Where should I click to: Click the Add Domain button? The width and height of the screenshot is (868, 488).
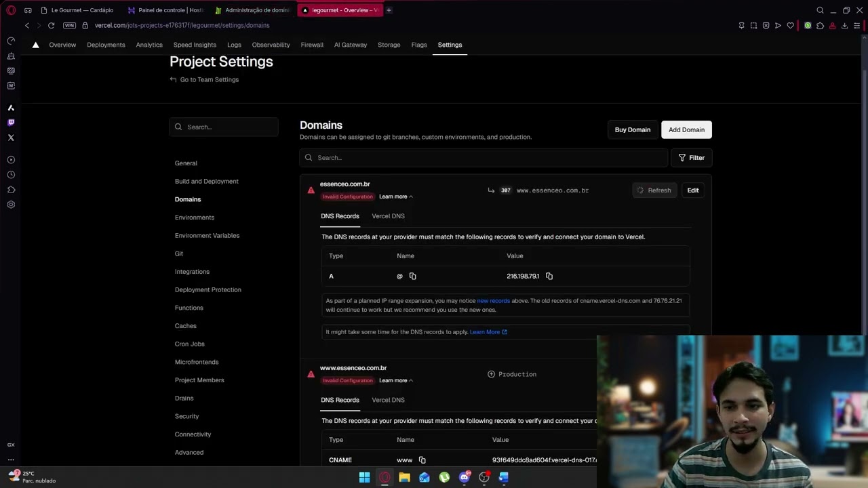(686, 130)
